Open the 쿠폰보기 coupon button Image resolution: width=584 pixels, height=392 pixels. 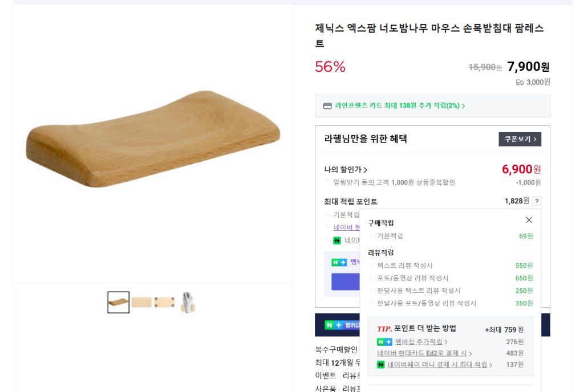520,139
